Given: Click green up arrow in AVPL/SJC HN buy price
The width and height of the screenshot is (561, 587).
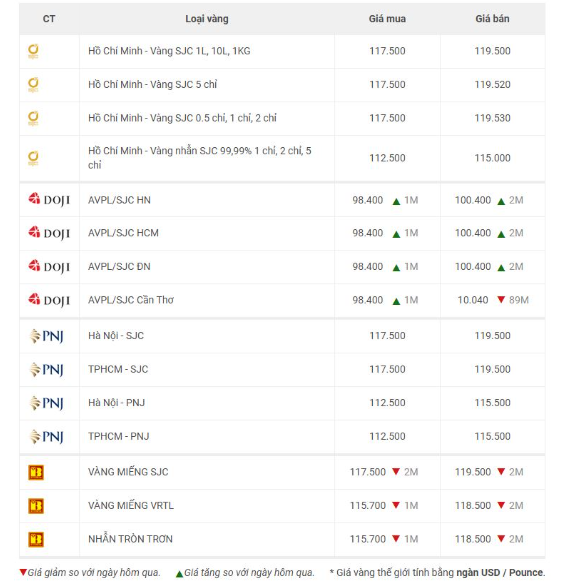Looking at the screenshot, I should [396, 201].
